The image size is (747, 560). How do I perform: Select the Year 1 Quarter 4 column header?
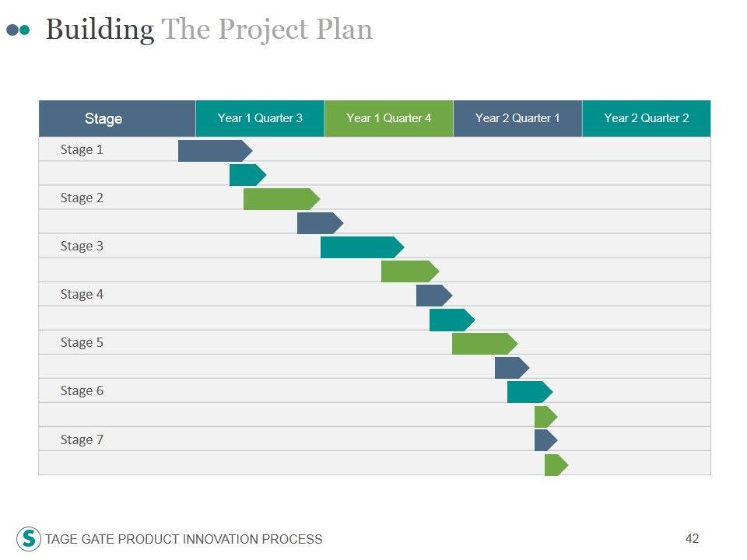[x=388, y=118]
